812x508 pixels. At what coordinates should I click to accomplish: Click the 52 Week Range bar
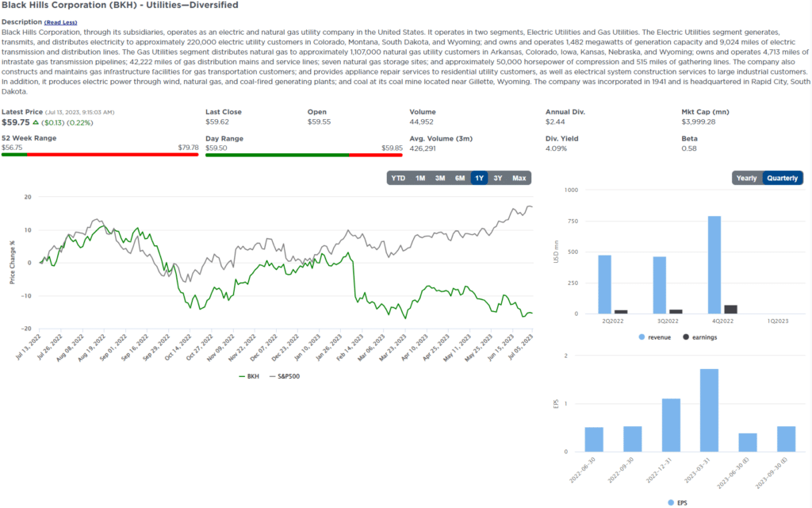point(100,155)
